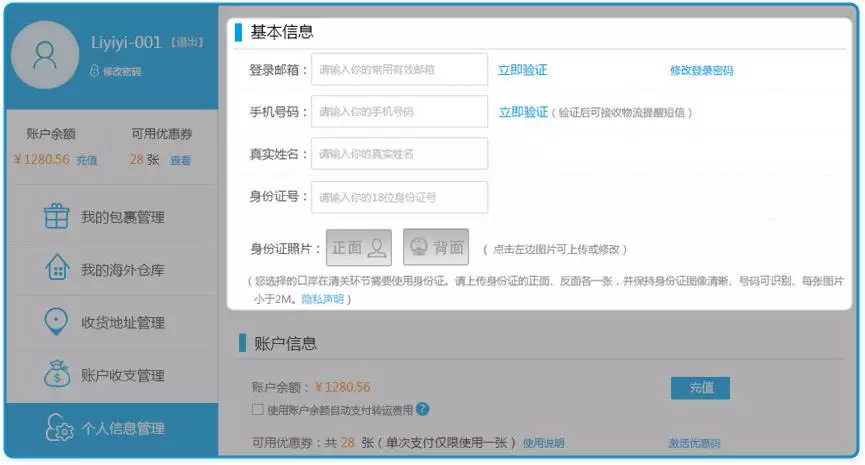865x465 pixels.
Task: Click the lock icon beside 修改密码
Action: (x=94, y=71)
